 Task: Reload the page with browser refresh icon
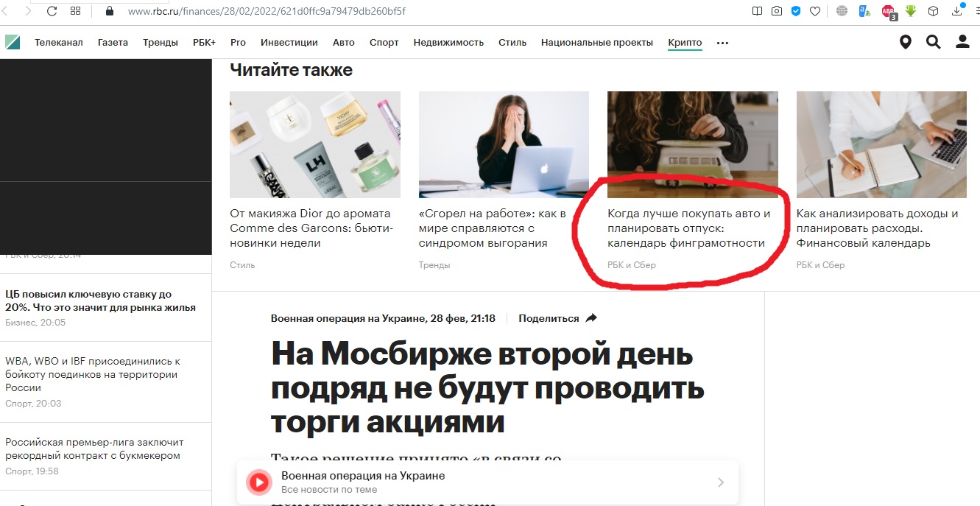click(52, 11)
